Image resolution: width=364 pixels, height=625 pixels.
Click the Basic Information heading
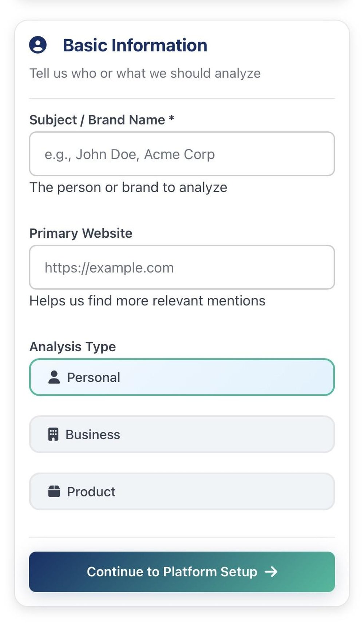tap(135, 45)
